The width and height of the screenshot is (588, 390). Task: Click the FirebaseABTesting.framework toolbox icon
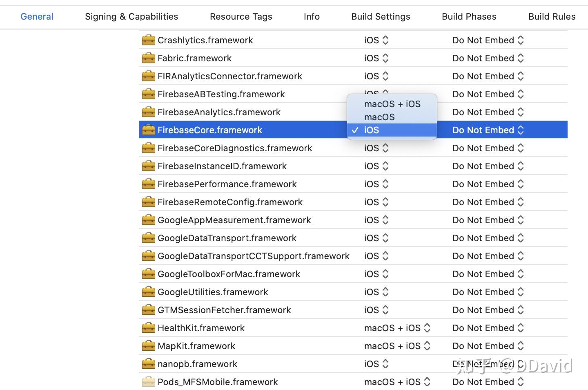[148, 94]
